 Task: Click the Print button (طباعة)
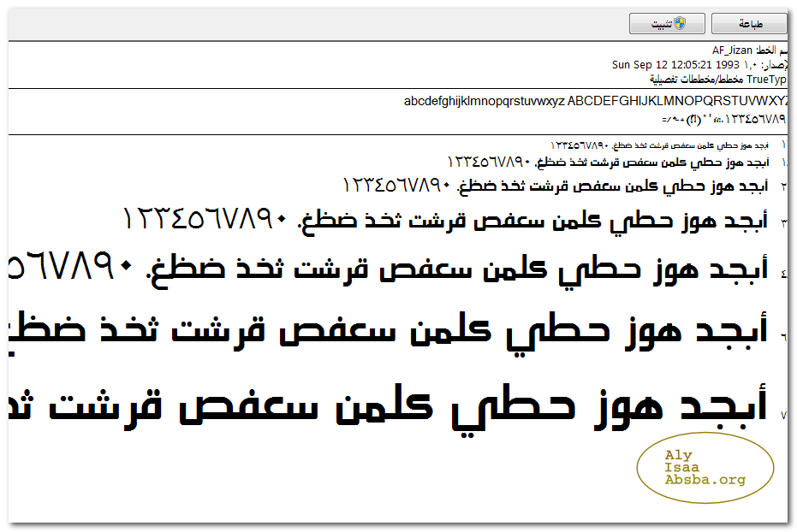[748, 24]
